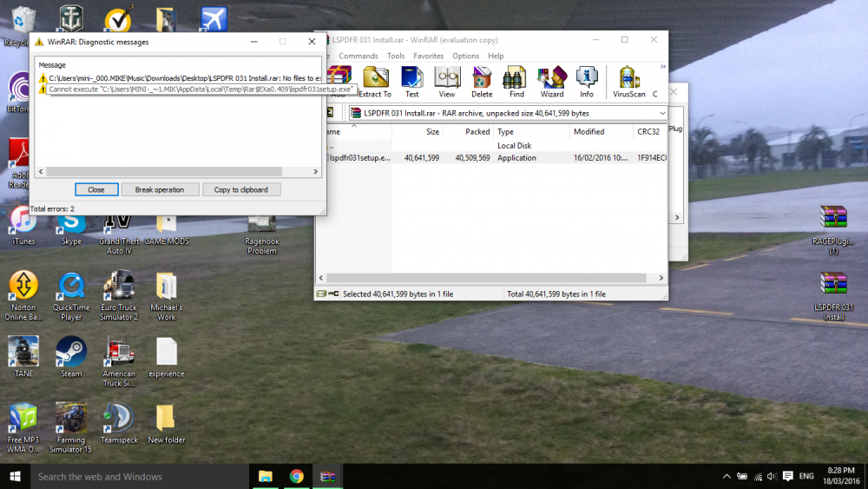Click the 'Search the web and Windows' box
The width and height of the screenshot is (868, 489).
coord(140,476)
